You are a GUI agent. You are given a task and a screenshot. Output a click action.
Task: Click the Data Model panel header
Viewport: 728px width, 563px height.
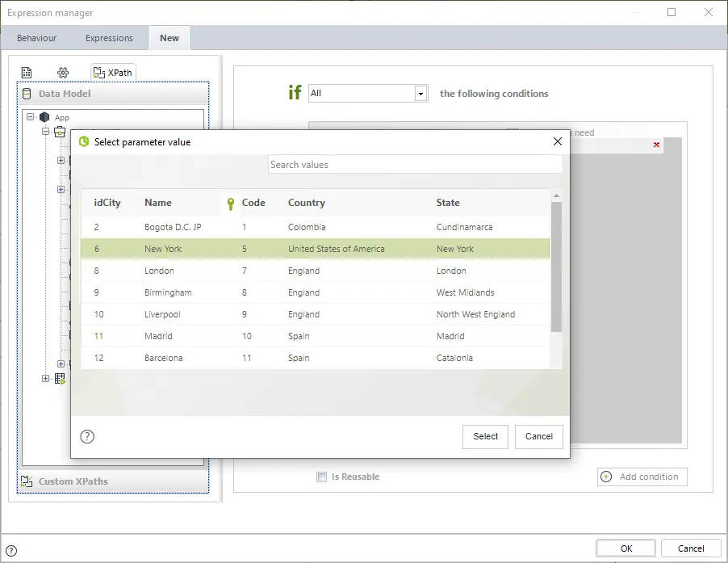click(113, 94)
